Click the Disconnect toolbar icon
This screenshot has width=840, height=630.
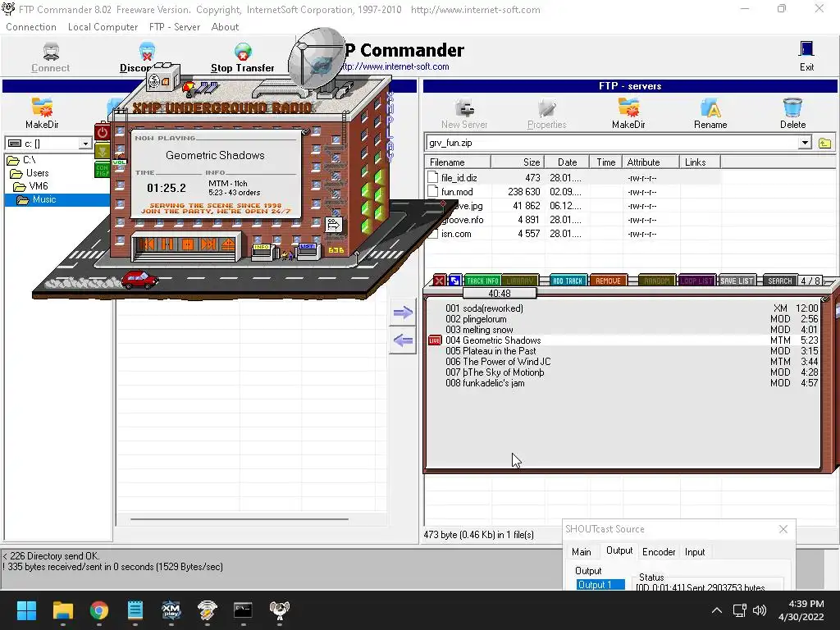[146, 52]
